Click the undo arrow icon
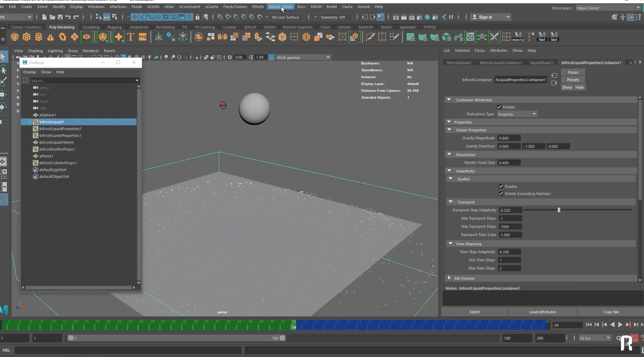This screenshot has width=644, height=357. [68, 17]
